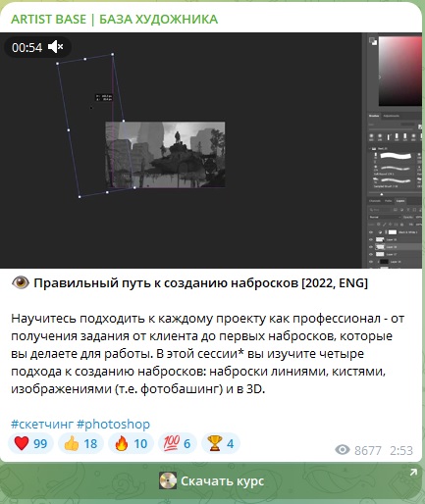Open the #photoshop hashtag

tap(113, 424)
